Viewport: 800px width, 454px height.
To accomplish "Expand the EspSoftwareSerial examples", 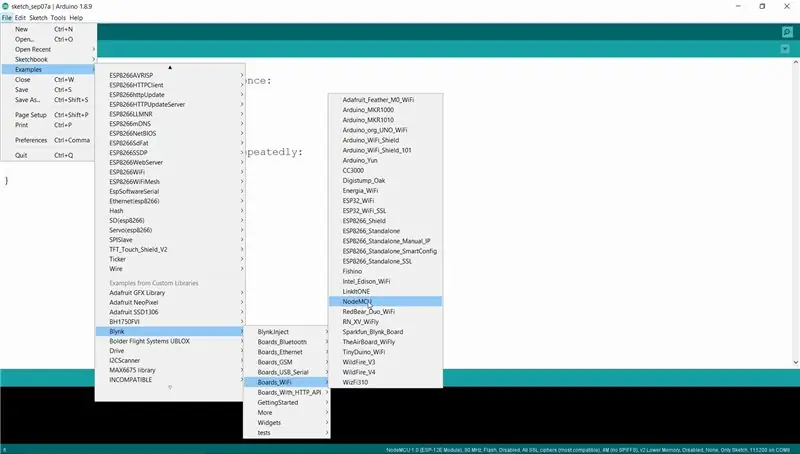I will (x=170, y=191).
